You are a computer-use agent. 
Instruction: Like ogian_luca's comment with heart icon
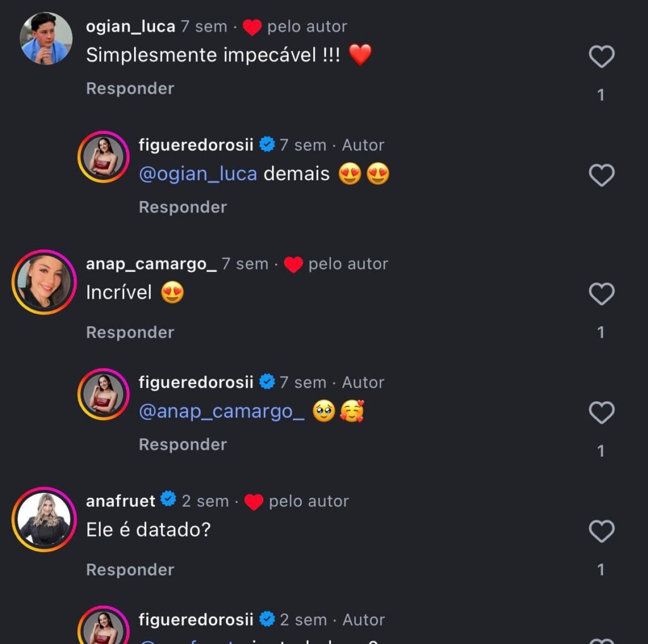[601, 57]
